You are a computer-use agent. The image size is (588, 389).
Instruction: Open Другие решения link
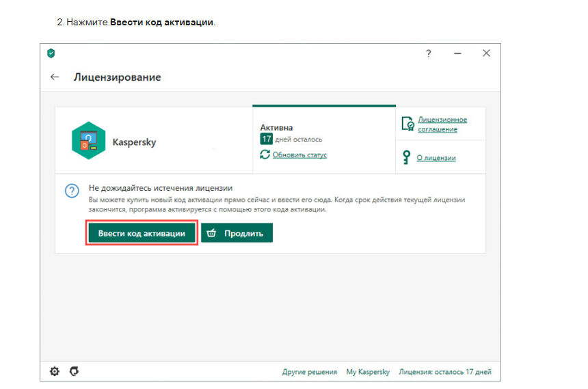click(309, 372)
